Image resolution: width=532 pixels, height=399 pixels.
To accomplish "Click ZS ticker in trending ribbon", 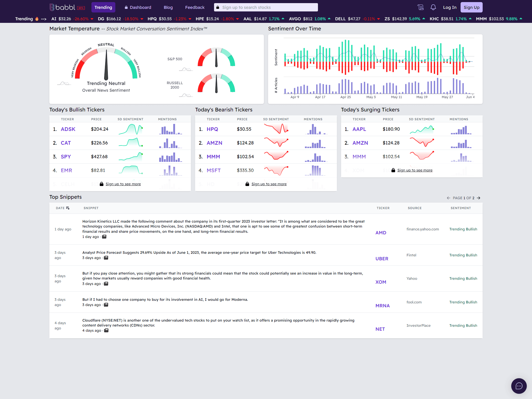I will tap(387, 19).
